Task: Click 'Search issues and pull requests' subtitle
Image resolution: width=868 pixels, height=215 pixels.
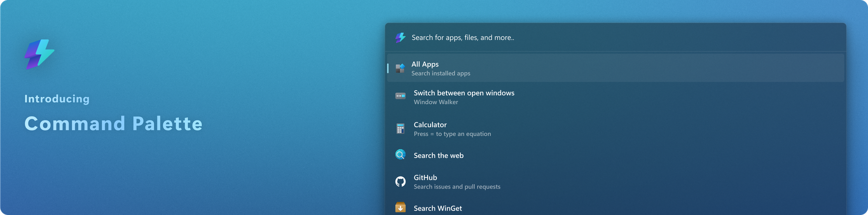Action: (x=456, y=187)
